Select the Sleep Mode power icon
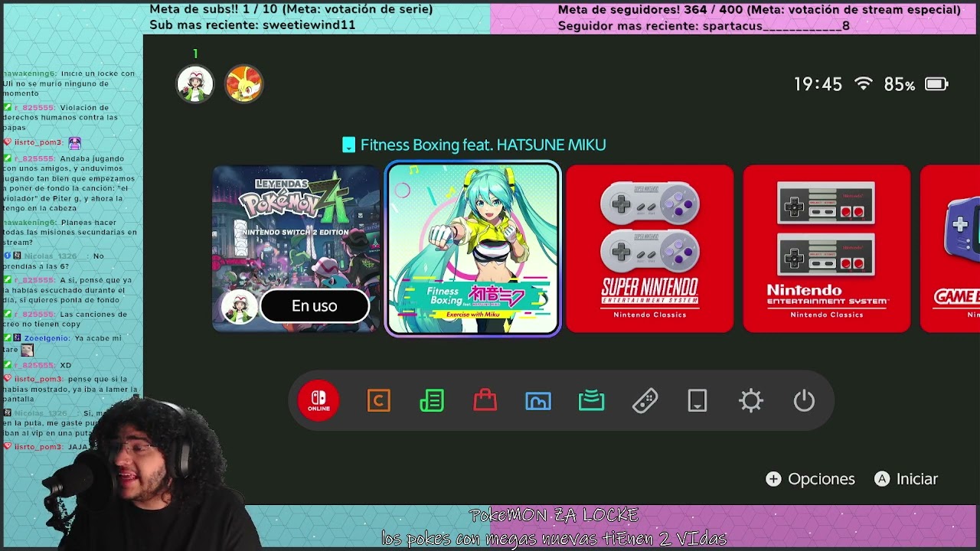The image size is (980, 551). (x=804, y=400)
